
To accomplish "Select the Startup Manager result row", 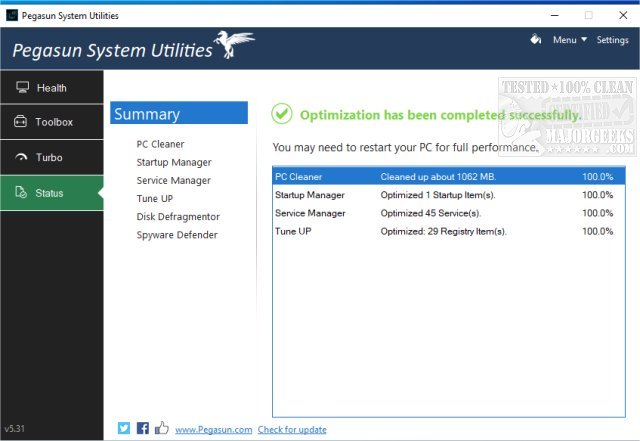I will coord(449,195).
